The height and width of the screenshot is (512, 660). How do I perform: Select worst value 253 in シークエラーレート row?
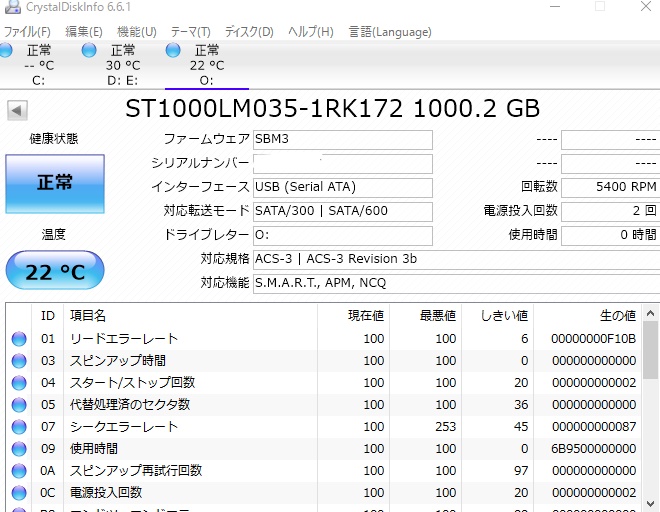(x=446, y=427)
